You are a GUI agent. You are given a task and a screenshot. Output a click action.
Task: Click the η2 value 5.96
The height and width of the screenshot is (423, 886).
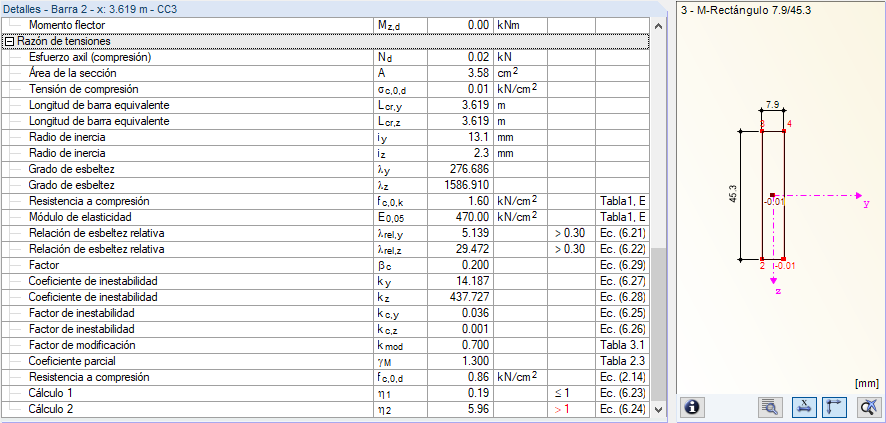(x=480, y=409)
